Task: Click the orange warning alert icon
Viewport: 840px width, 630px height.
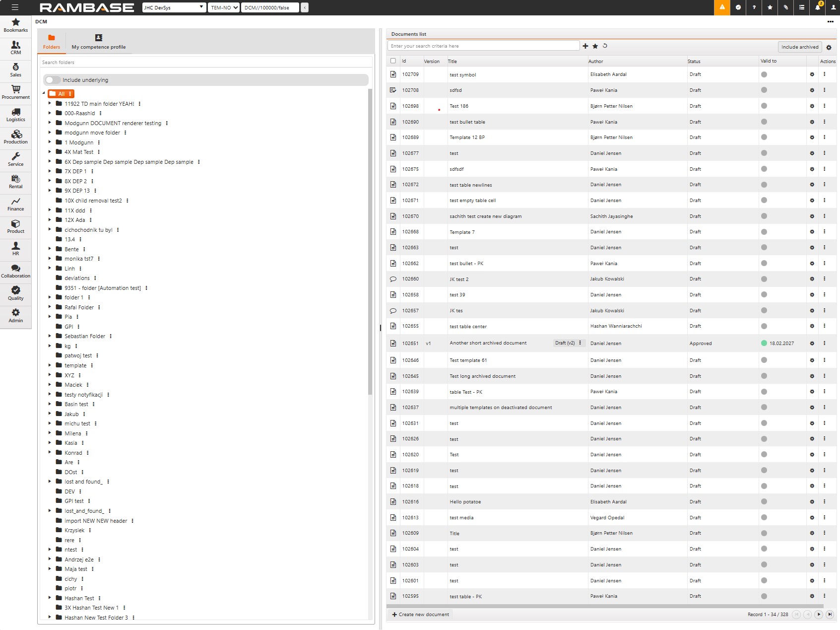Action: pyautogui.click(x=722, y=7)
